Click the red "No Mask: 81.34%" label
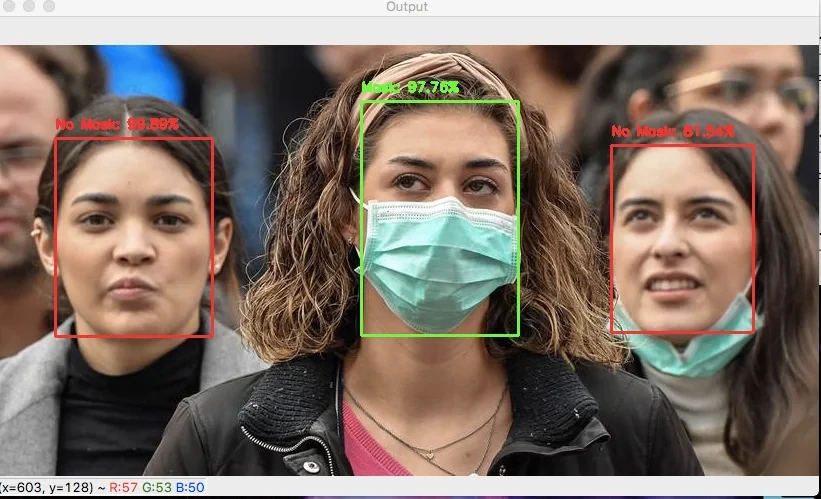 [673, 131]
